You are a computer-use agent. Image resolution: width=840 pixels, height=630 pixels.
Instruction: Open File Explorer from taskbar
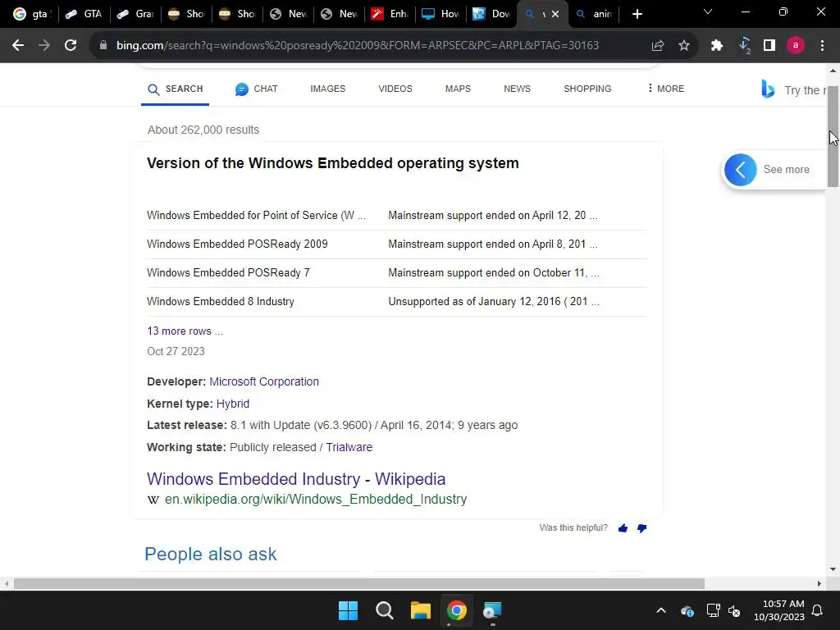coord(421,610)
